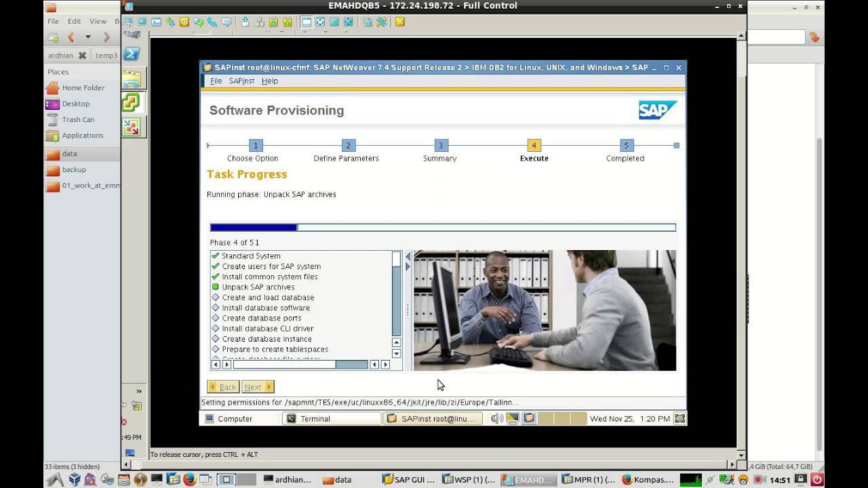The image size is (868, 488).
Task: Open the chat bubbles icon in the remote toolbar
Action: click(x=198, y=22)
